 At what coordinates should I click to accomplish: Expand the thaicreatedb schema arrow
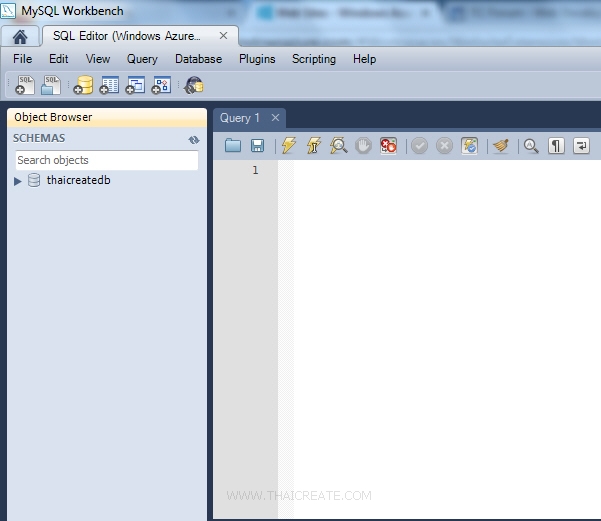(x=18, y=181)
